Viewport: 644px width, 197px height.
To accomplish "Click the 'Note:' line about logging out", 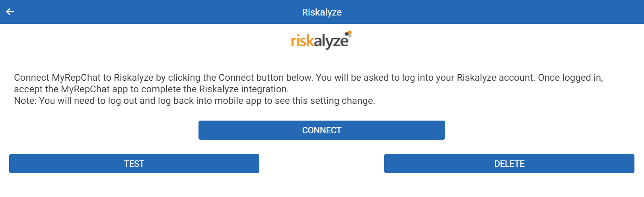I will (194, 101).
